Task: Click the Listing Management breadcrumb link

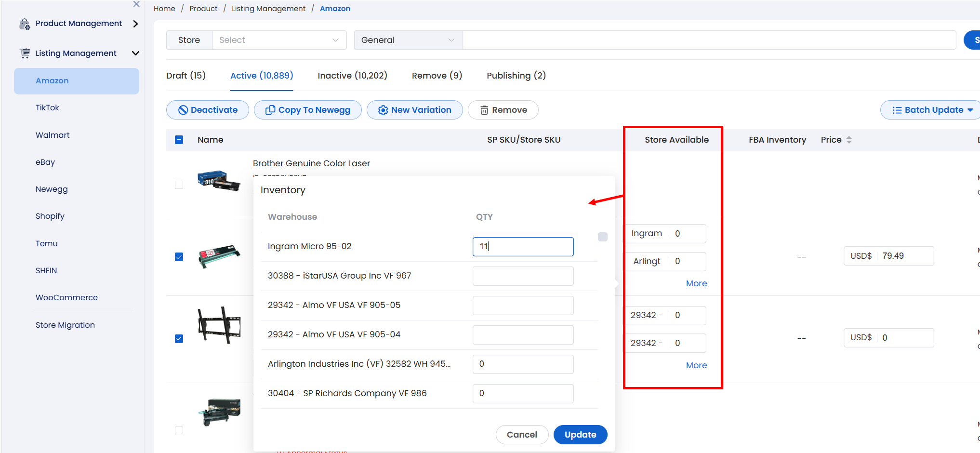Action: point(268,9)
